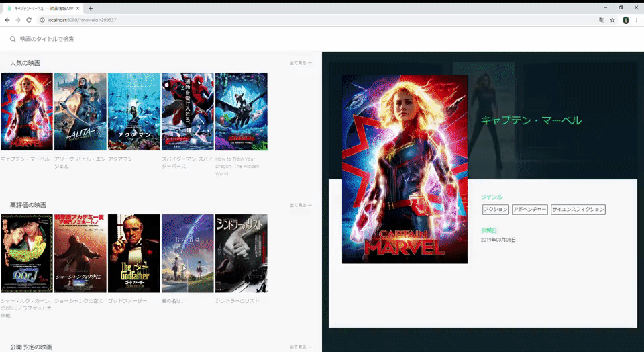644x352 pixels.
Task: Click the アドベンチャー genre tag
Action: [530, 210]
